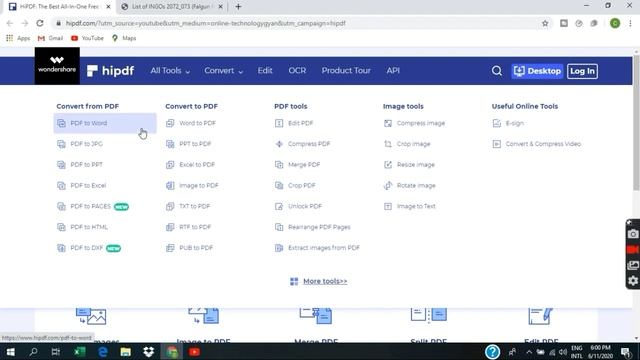Click the Windows Start button

11,352
